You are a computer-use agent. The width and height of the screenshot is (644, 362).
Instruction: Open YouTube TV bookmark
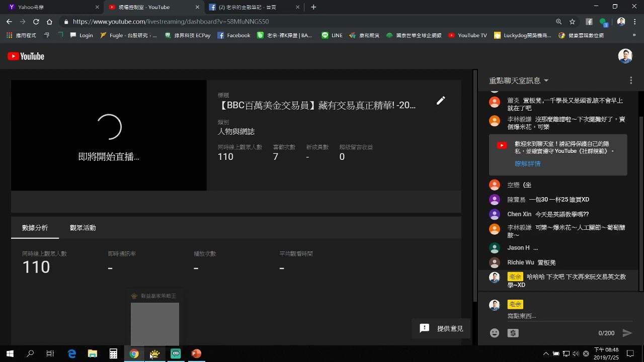(x=467, y=35)
